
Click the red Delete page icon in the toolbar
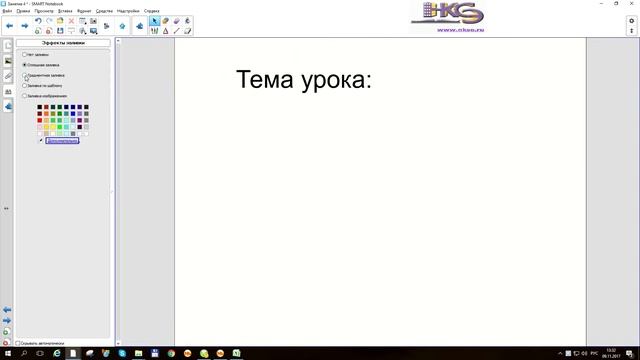(x=49, y=31)
